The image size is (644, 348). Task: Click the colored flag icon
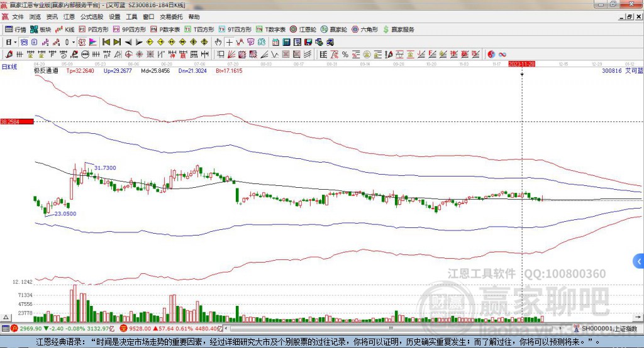93,42
